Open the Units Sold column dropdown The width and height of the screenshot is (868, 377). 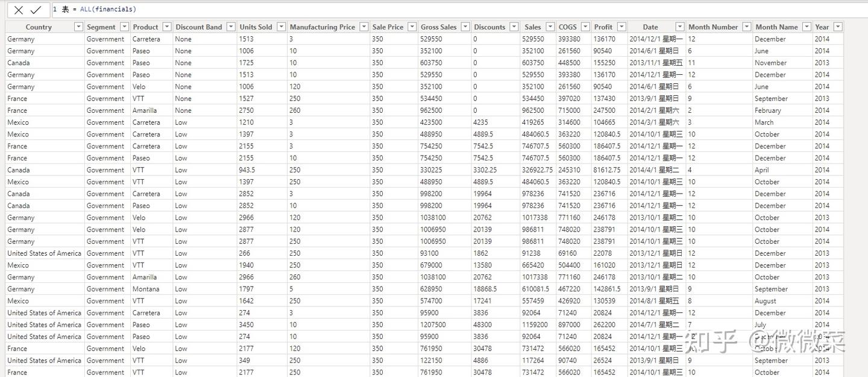(x=281, y=27)
